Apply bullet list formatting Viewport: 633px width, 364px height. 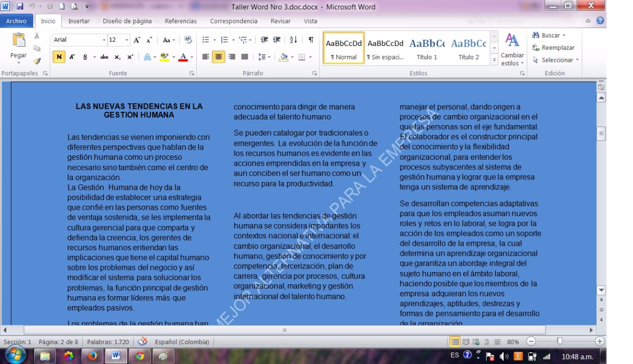coord(206,40)
